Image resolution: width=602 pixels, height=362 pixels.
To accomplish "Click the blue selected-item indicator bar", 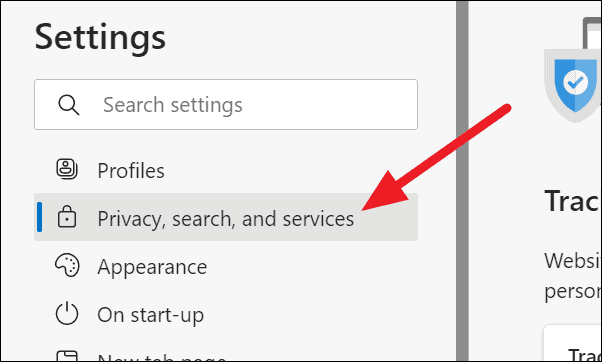I will 39,217.
